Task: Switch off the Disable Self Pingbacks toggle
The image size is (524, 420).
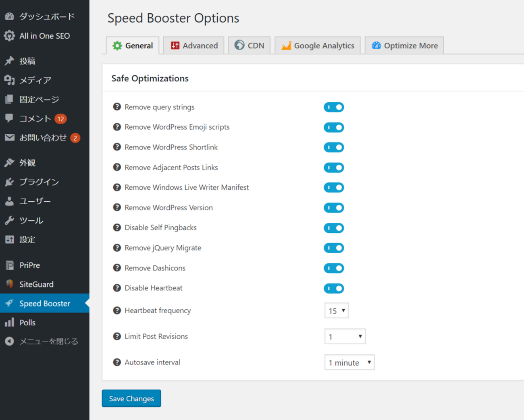Action: tap(334, 228)
